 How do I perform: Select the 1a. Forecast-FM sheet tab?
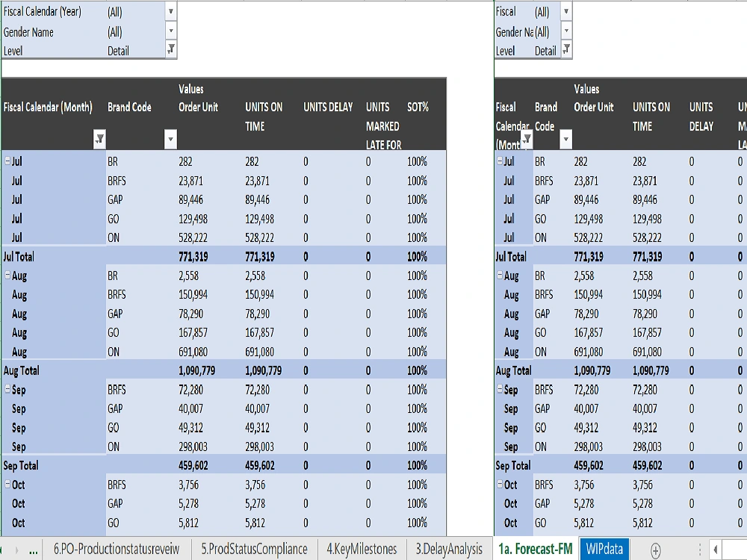(536, 549)
